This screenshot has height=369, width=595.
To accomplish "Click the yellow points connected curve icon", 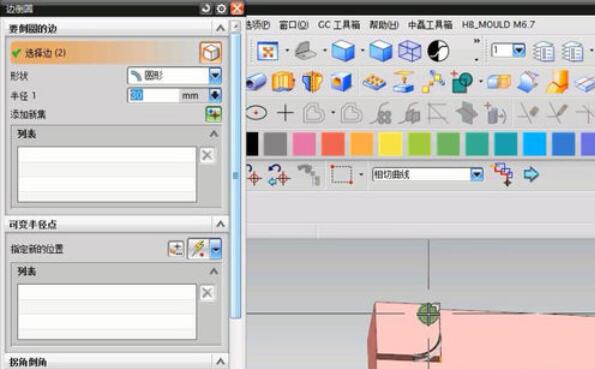I will point(433,81).
